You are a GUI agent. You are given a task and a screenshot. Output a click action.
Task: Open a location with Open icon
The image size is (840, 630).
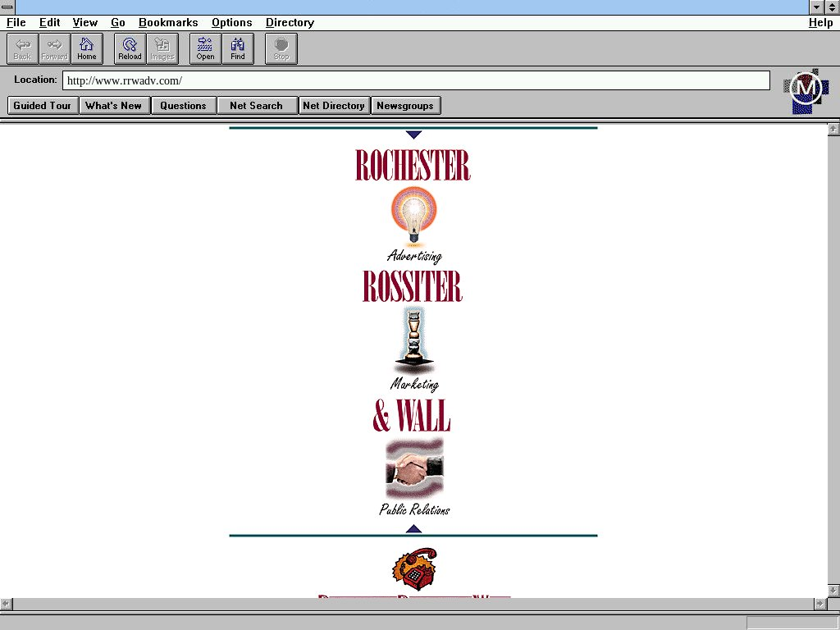205,48
